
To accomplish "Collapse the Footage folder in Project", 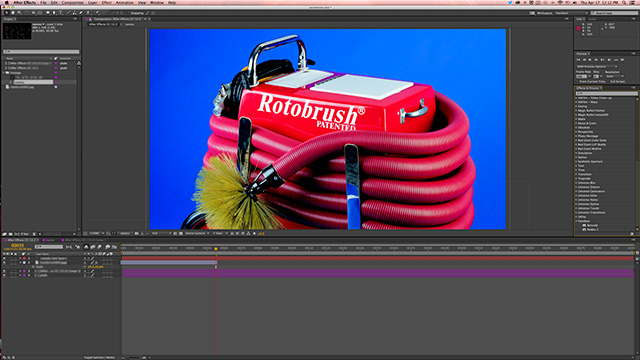I will pyautogui.click(x=4, y=73).
